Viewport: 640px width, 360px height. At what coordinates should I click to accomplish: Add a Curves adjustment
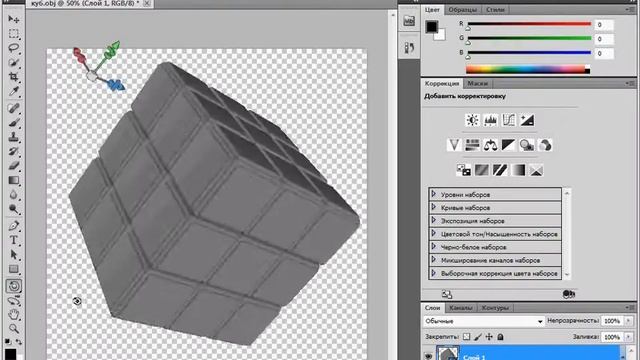(509, 120)
